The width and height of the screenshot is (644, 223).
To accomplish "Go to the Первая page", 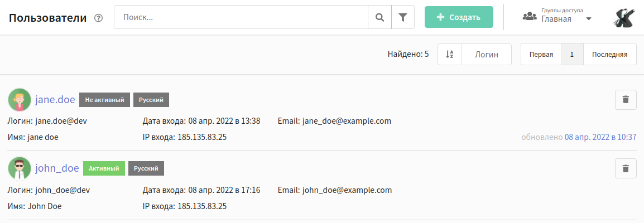I will coord(541,55).
